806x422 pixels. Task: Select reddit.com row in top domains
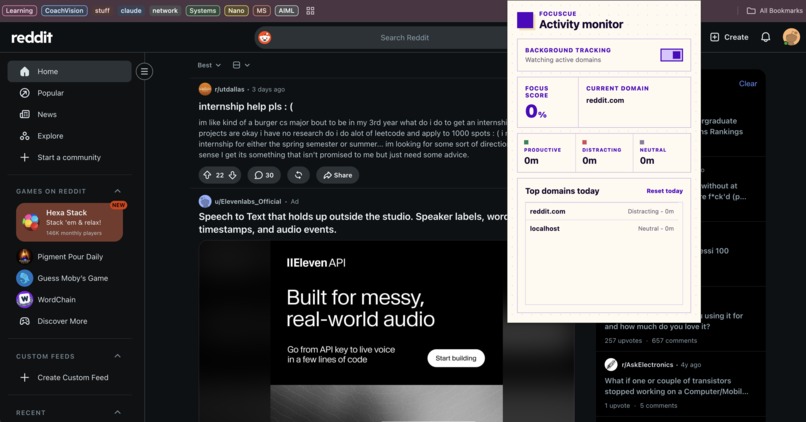603,211
